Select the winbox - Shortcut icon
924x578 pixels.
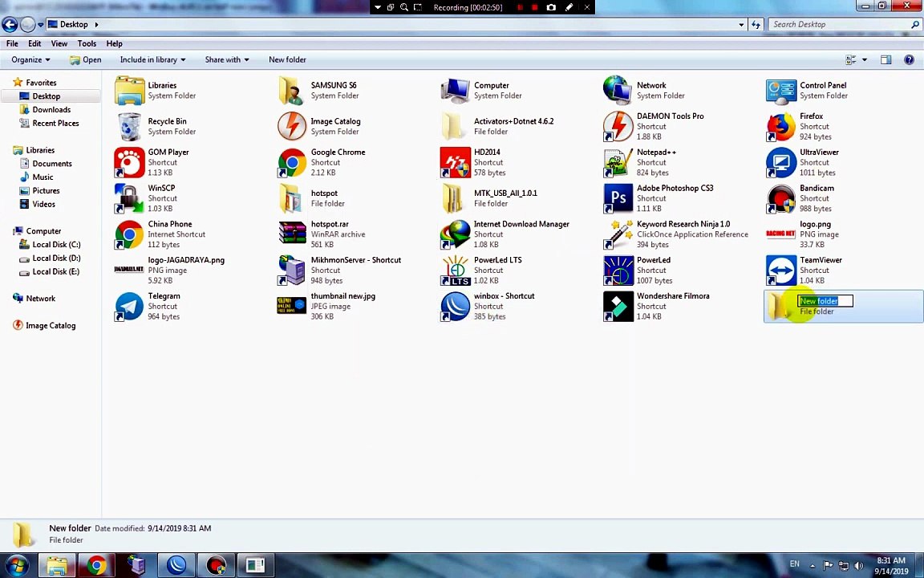coord(455,306)
